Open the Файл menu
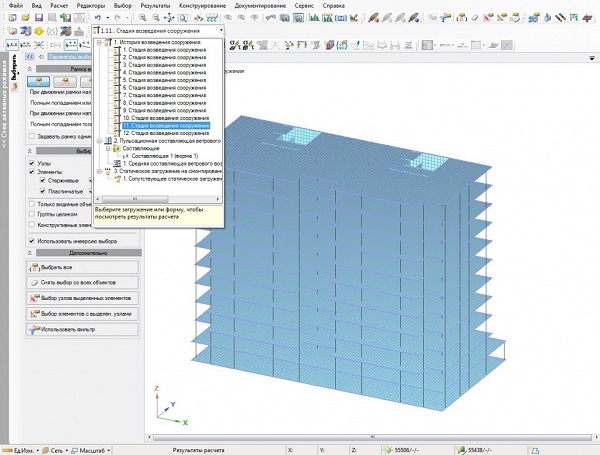Viewport: 600px width, 455px height. click(16, 6)
